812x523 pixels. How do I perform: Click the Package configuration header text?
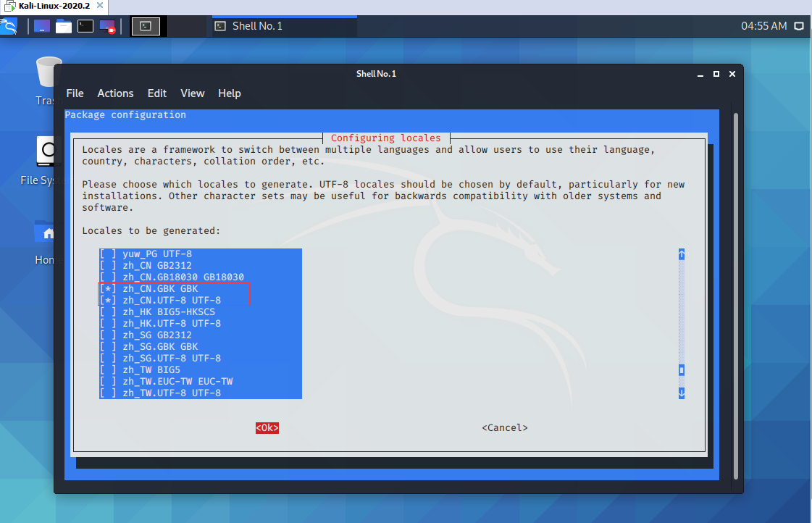coord(125,115)
